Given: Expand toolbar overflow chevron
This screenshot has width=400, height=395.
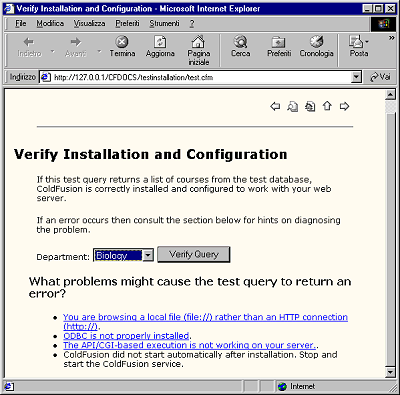Looking at the screenshot, I should [x=391, y=38].
